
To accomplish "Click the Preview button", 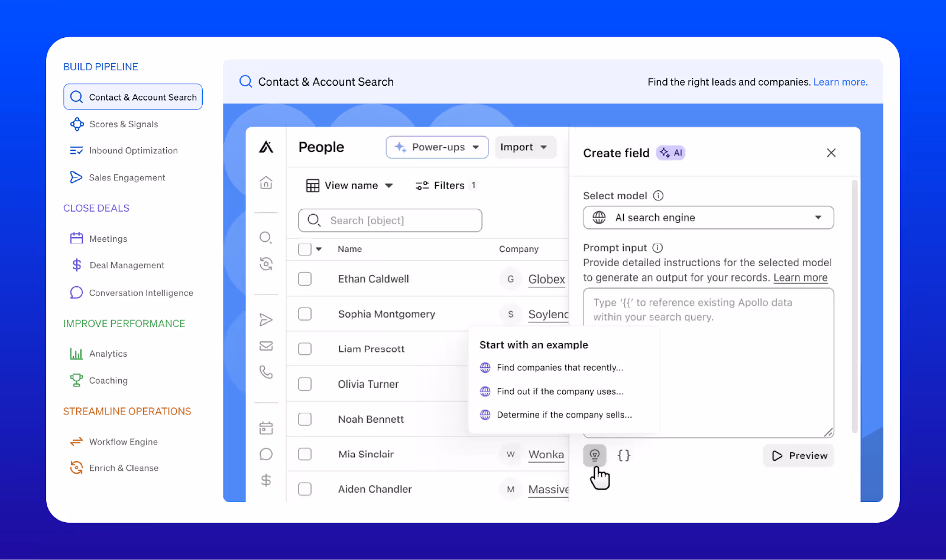I will coord(799,455).
